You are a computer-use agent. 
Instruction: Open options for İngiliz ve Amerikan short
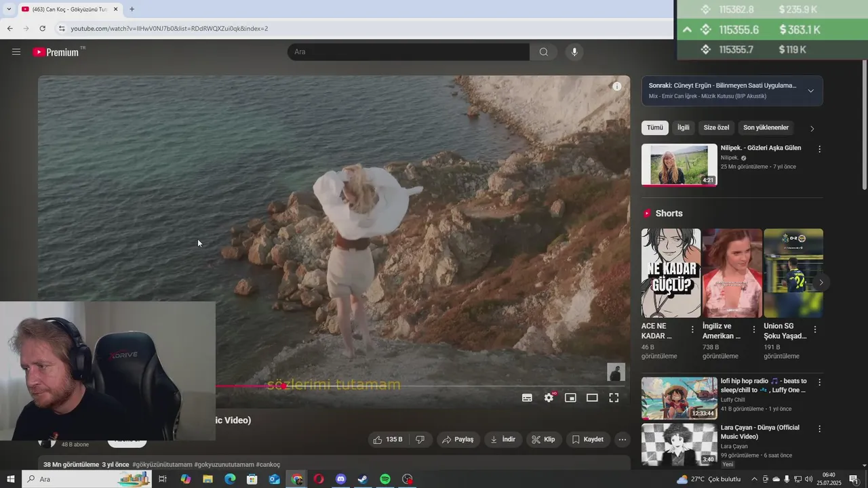tap(753, 329)
